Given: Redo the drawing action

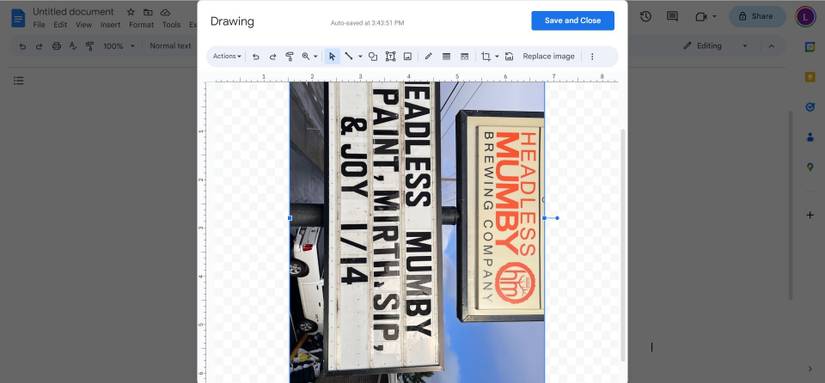Looking at the screenshot, I should pyautogui.click(x=273, y=56).
